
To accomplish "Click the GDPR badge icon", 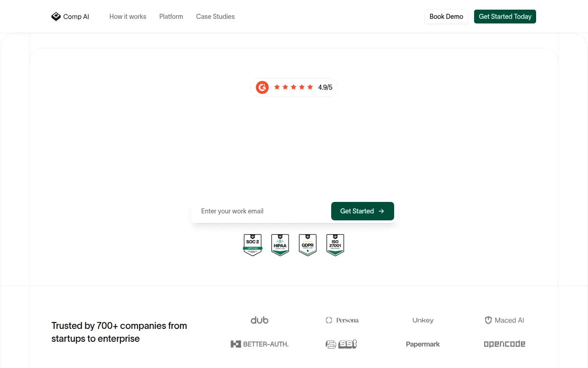I will pos(308,245).
